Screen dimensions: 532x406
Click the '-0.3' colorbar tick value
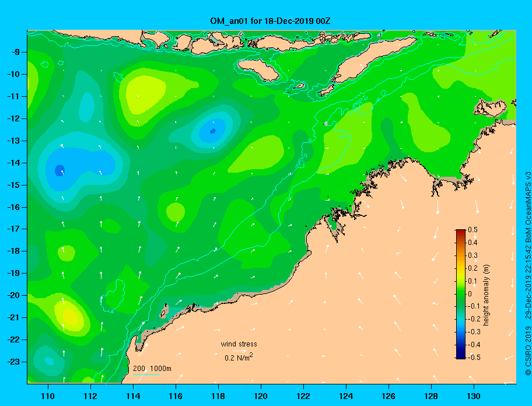point(474,332)
